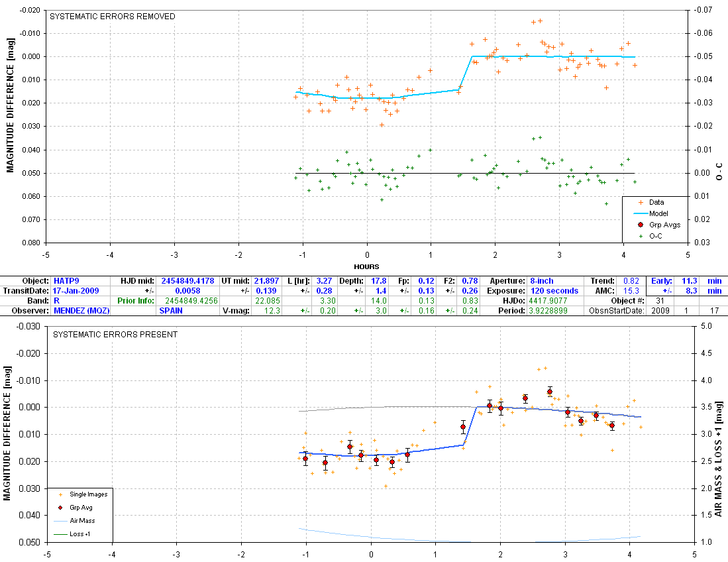
Task: Select the SPAIN location cell
Action: click(172, 310)
